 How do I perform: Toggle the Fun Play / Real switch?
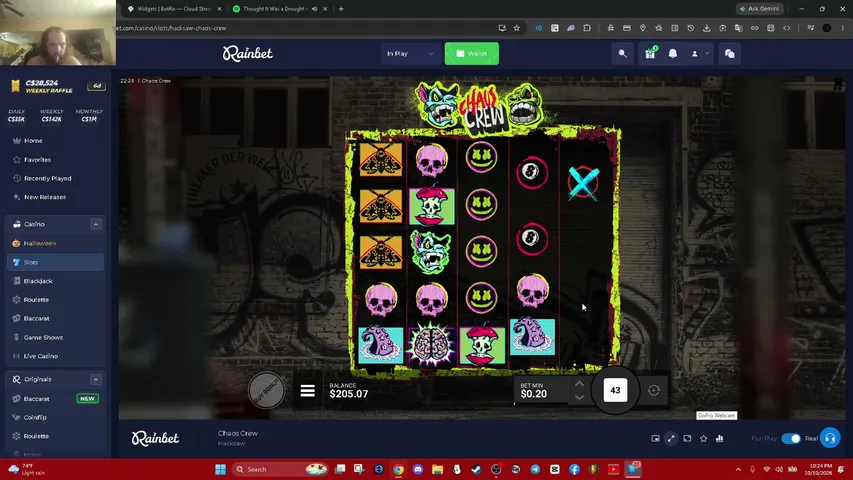pyautogui.click(x=791, y=439)
